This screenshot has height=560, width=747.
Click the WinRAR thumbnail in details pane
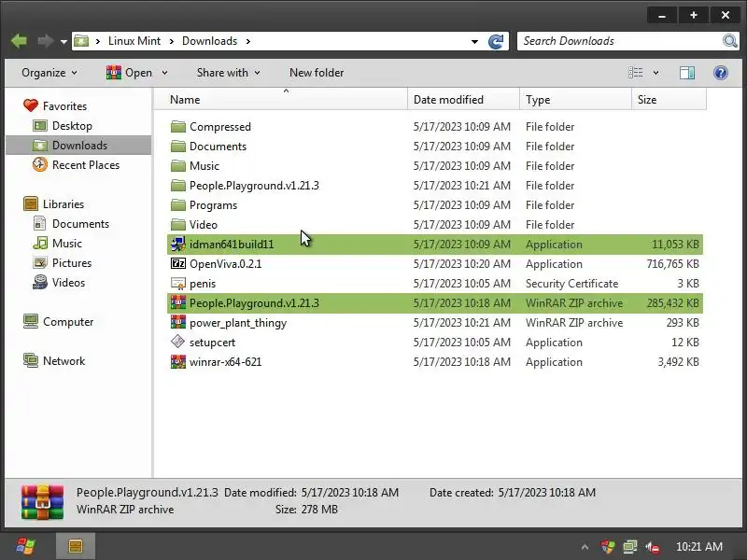coord(42,502)
